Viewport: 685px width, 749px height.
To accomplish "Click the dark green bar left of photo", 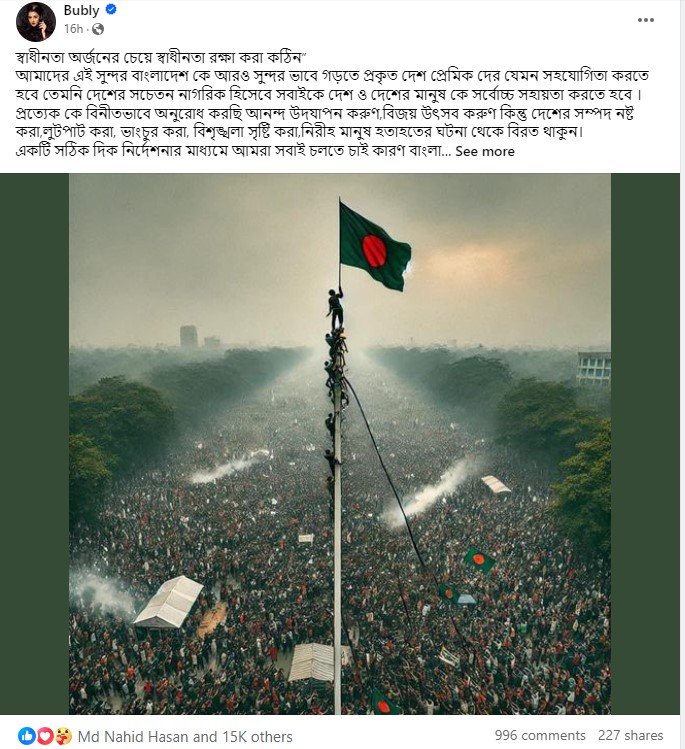I will 34,444.
